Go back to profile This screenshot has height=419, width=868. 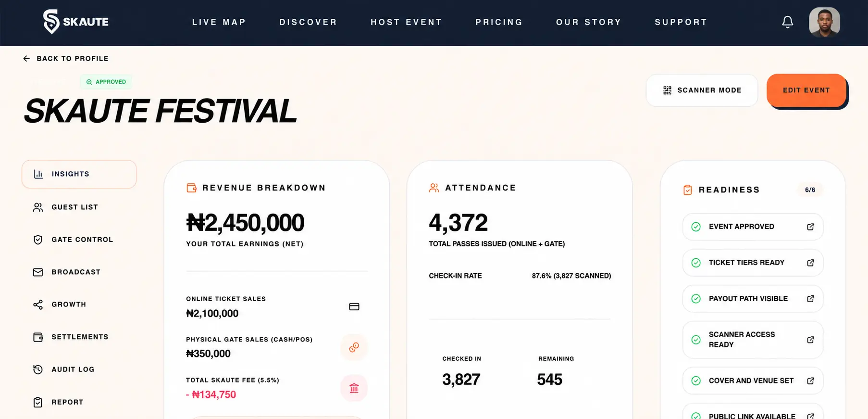(x=66, y=59)
